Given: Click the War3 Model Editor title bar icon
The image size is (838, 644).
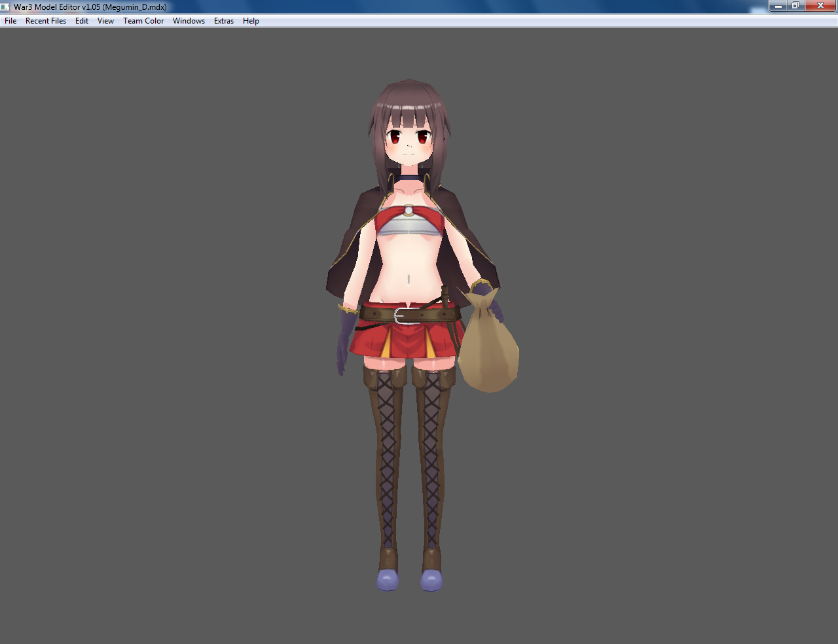Looking at the screenshot, I should (x=5, y=7).
